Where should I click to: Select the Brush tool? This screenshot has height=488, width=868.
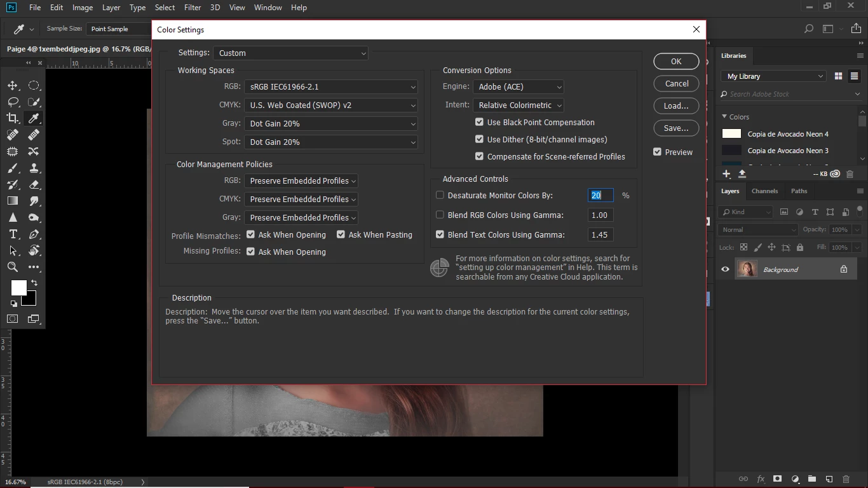pyautogui.click(x=13, y=168)
